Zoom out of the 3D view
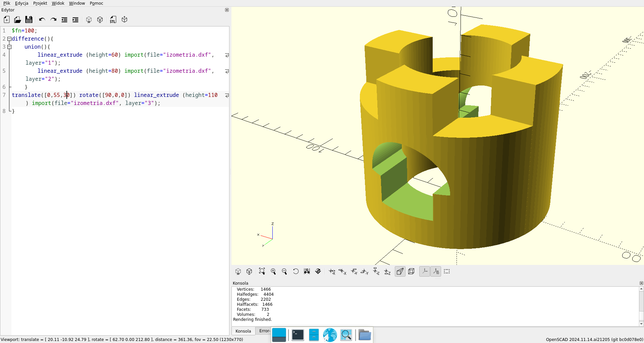The width and height of the screenshot is (644, 343). (284, 272)
